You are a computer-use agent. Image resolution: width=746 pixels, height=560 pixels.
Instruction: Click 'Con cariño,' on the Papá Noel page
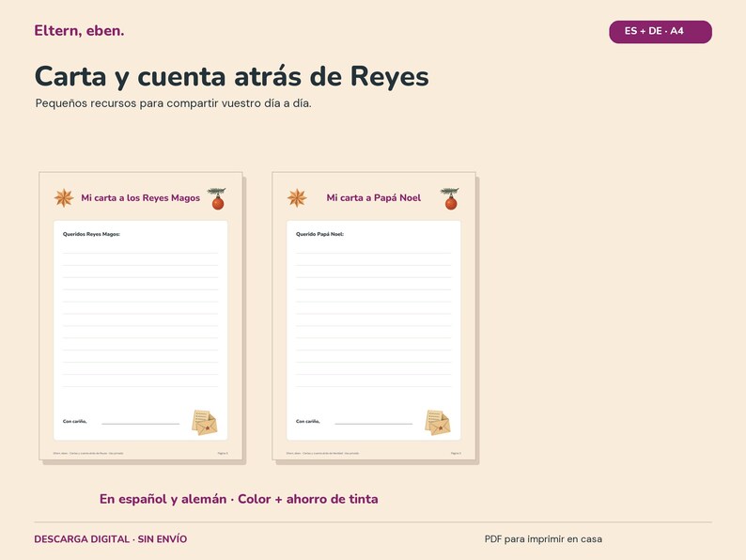pos(308,422)
